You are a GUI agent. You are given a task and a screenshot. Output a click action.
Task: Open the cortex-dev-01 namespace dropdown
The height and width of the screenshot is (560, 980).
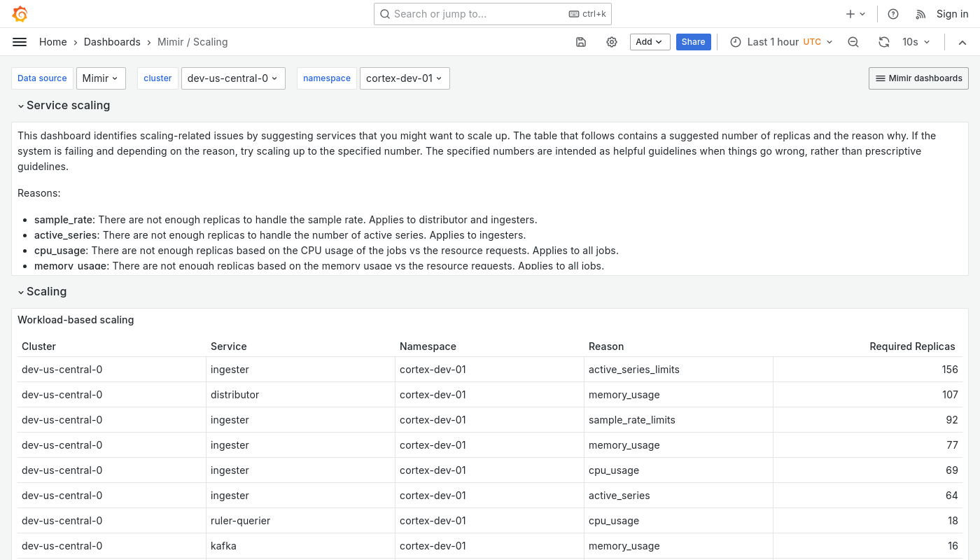coord(404,78)
